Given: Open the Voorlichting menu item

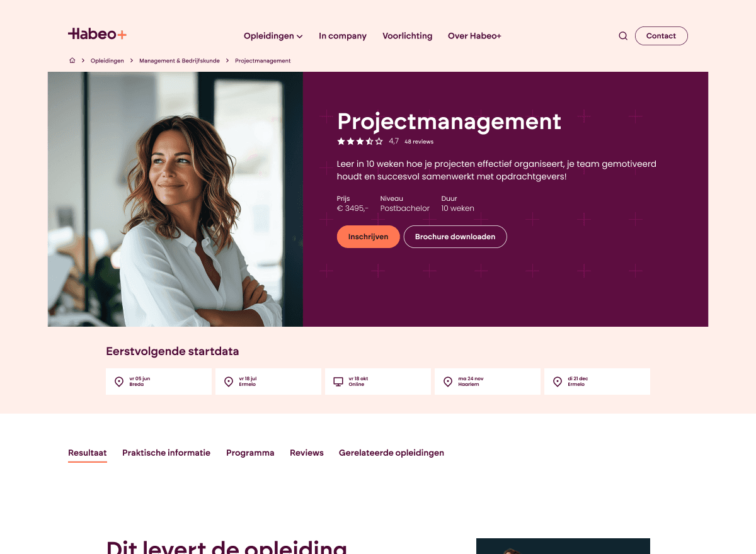Looking at the screenshot, I should click(408, 36).
